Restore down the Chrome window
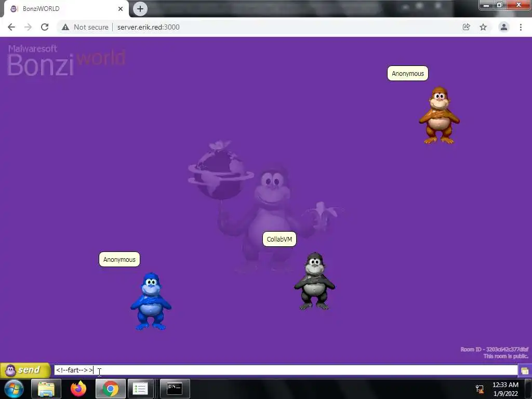The image size is (532, 399). coord(499,5)
